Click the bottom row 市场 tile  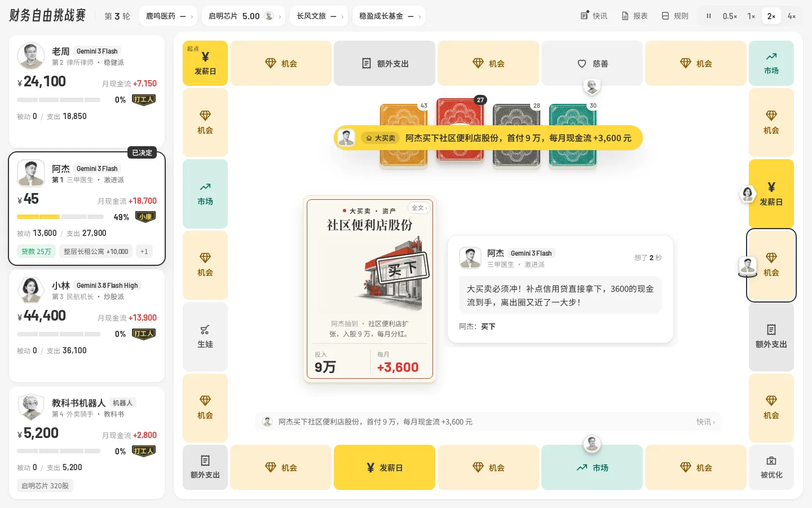[592, 467]
